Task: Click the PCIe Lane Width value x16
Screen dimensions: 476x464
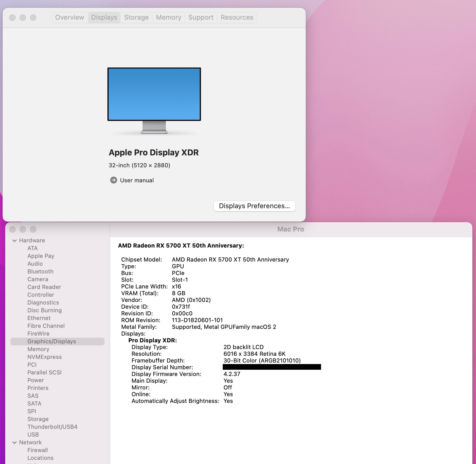Action: [x=177, y=286]
